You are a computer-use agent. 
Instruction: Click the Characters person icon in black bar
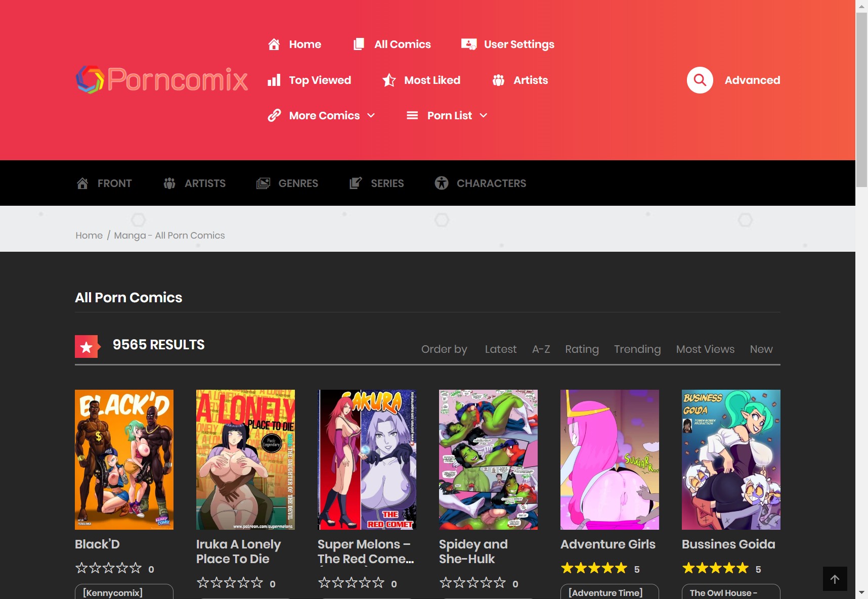442,183
